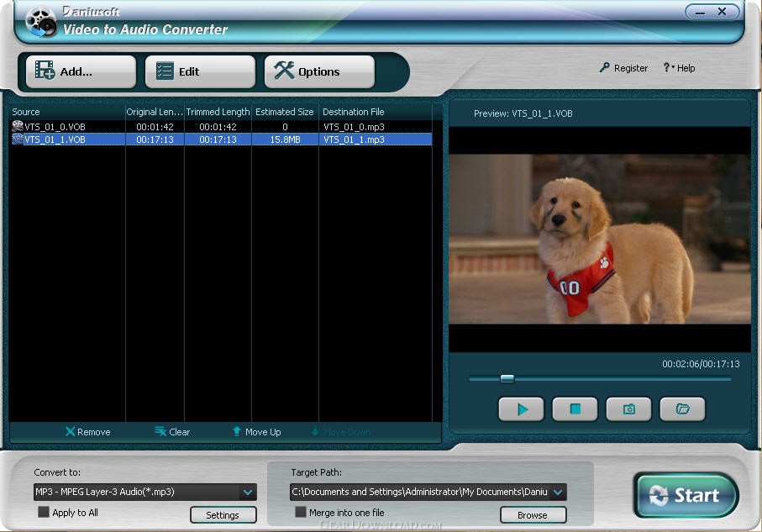
Task: Close the converter window
Action: 723,12
